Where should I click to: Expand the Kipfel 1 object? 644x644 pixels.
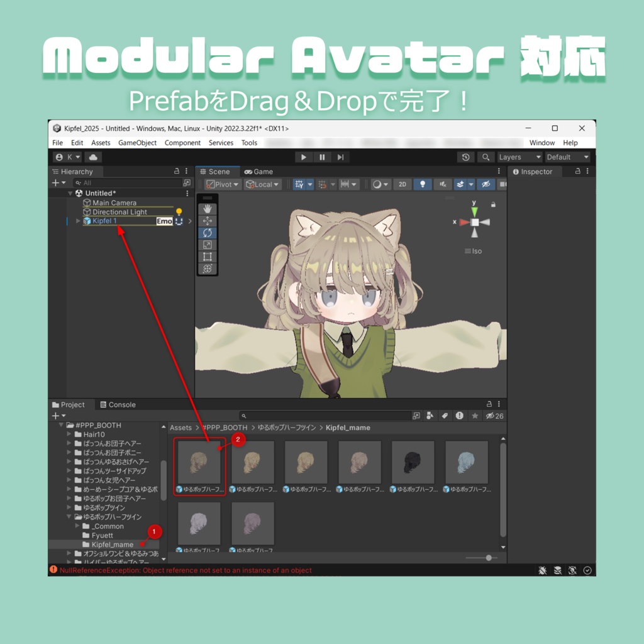coord(77,221)
